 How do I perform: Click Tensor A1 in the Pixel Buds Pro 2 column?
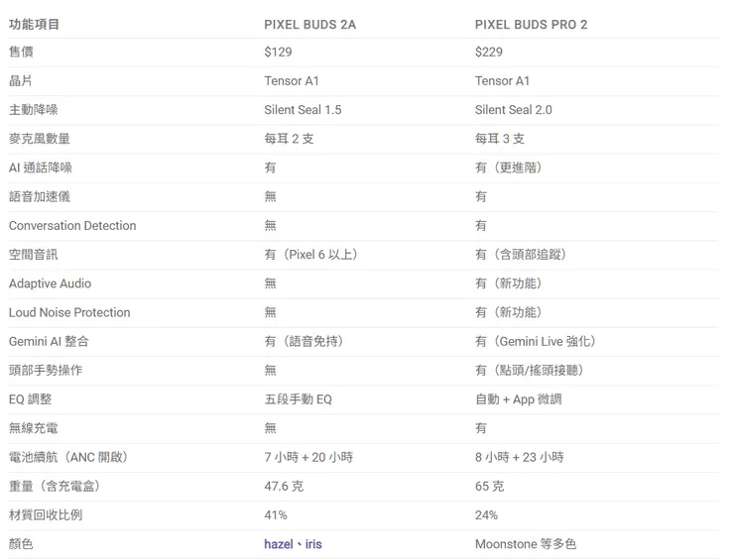point(502,81)
